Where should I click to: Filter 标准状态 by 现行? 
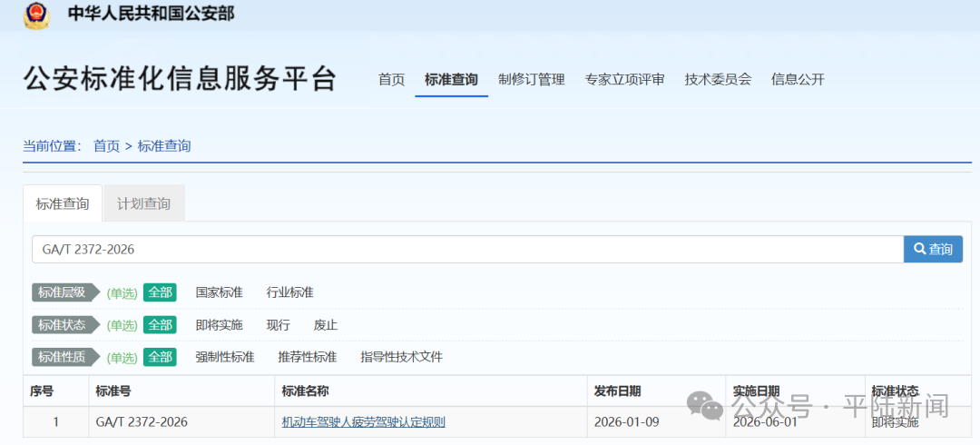[x=278, y=325]
